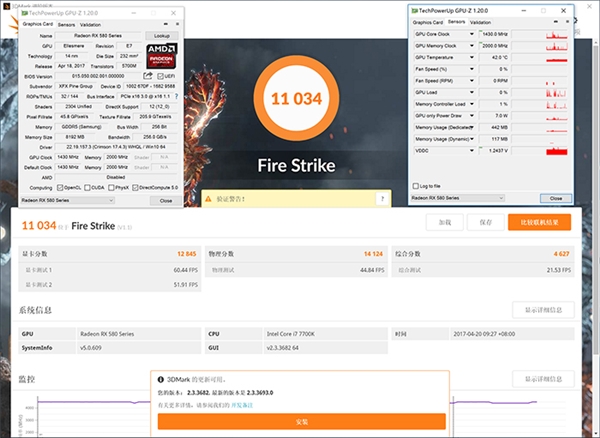Open Graphics Card tab in right GPU-Z window
Image resolution: width=600 pixels, height=438 pixels.
point(428,20)
